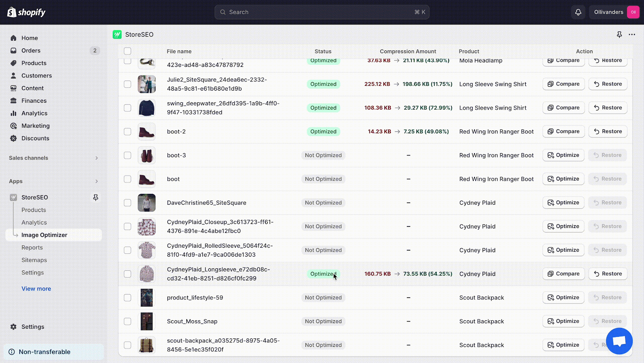Open StoreSEO Reports page
The height and width of the screenshot is (363, 644).
pyautogui.click(x=32, y=247)
